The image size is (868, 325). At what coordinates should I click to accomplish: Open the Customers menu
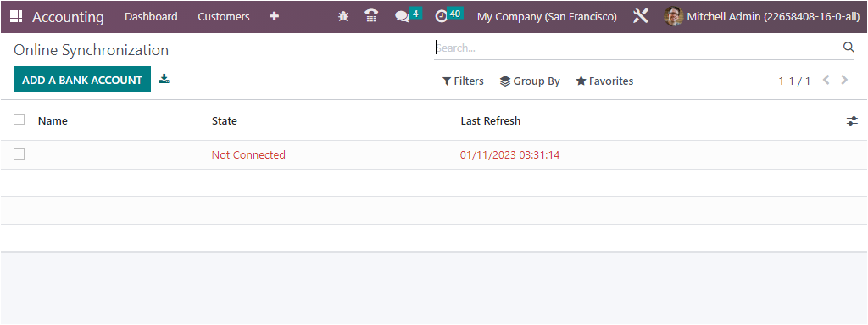tap(224, 17)
